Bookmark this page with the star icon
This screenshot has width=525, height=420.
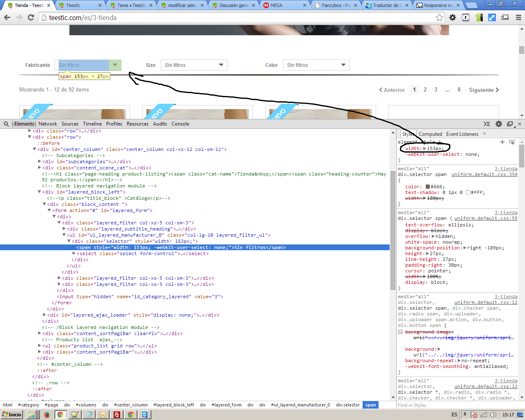coord(440,18)
